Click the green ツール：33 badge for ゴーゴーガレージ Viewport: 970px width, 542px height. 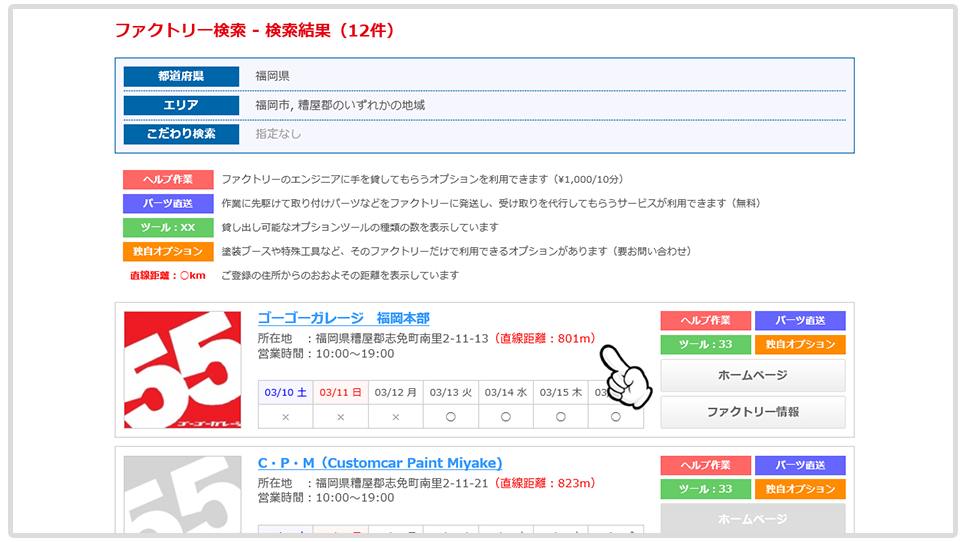click(705, 344)
